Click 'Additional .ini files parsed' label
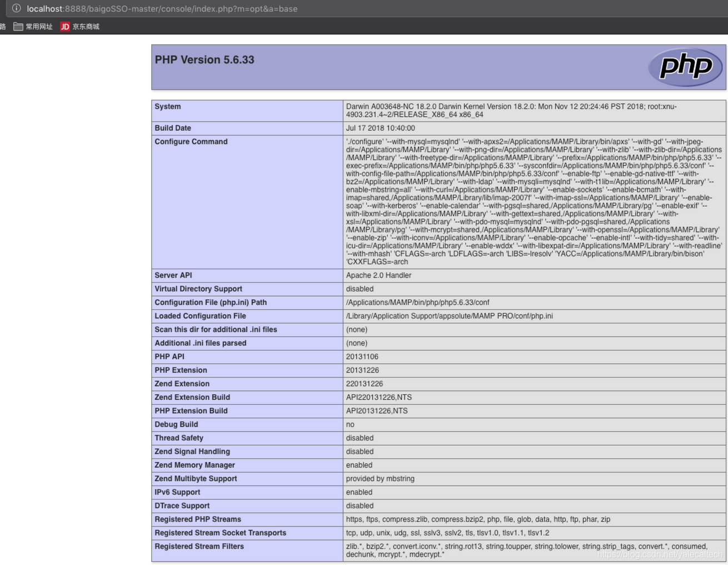 coord(200,343)
